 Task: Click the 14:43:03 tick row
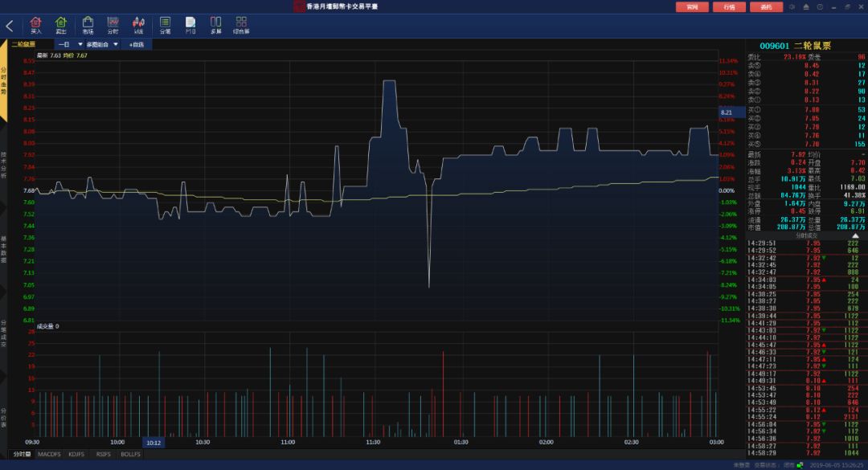tap(806, 330)
